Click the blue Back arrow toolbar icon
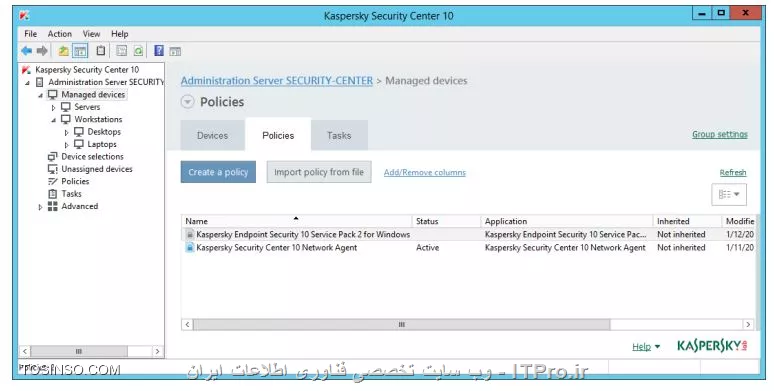Viewport: 774px width, 391px height. pyautogui.click(x=27, y=50)
